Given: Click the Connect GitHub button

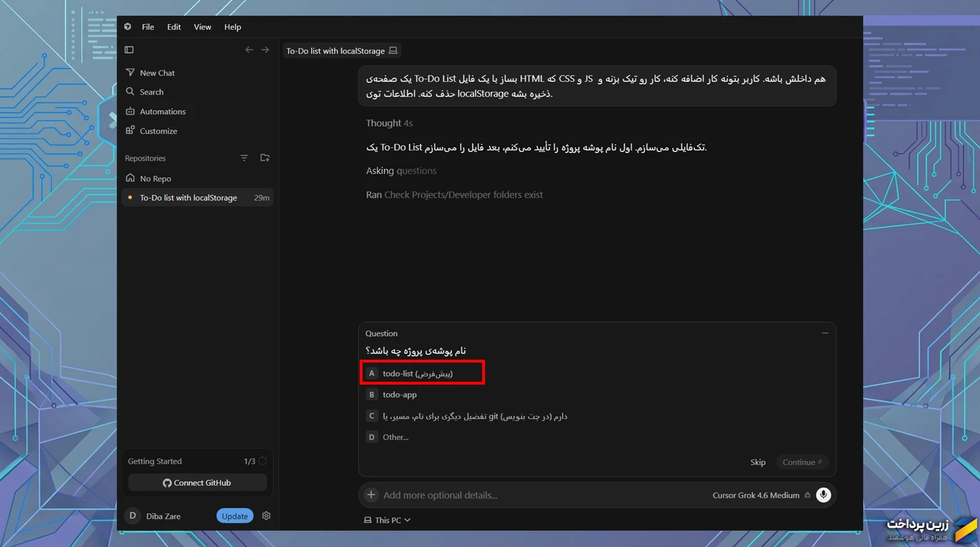Looking at the screenshot, I should point(197,483).
